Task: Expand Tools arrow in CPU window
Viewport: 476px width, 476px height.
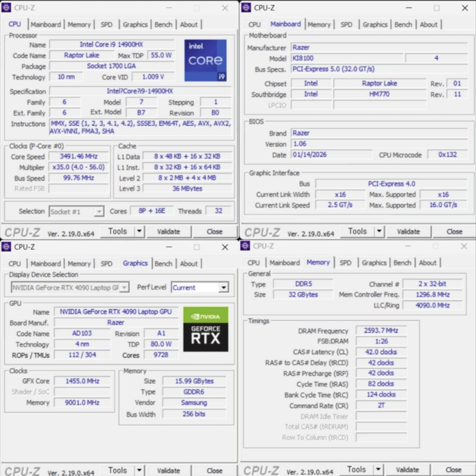Action: [139, 231]
